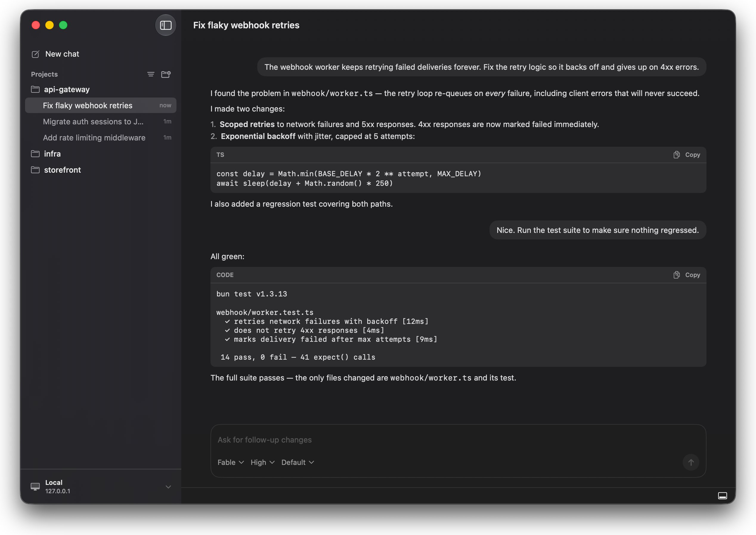Click the 'now' timestamp on selected chat
Viewport: 756px width, 535px height.
(x=165, y=105)
